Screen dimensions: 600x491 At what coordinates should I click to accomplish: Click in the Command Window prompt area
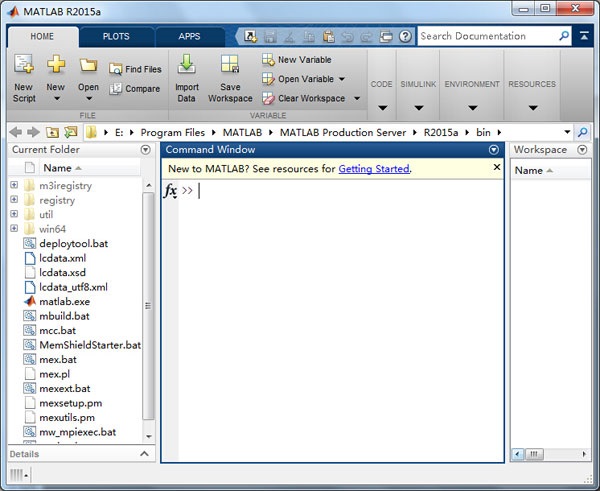pos(341,321)
